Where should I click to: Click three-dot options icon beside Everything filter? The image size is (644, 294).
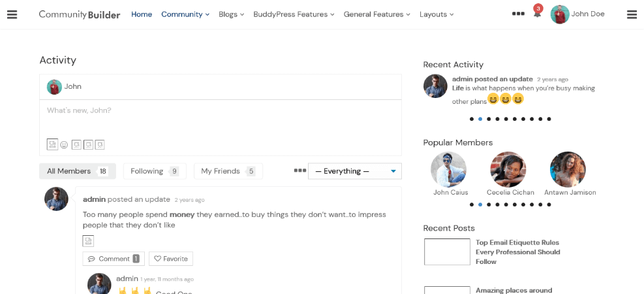click(300, 171)
